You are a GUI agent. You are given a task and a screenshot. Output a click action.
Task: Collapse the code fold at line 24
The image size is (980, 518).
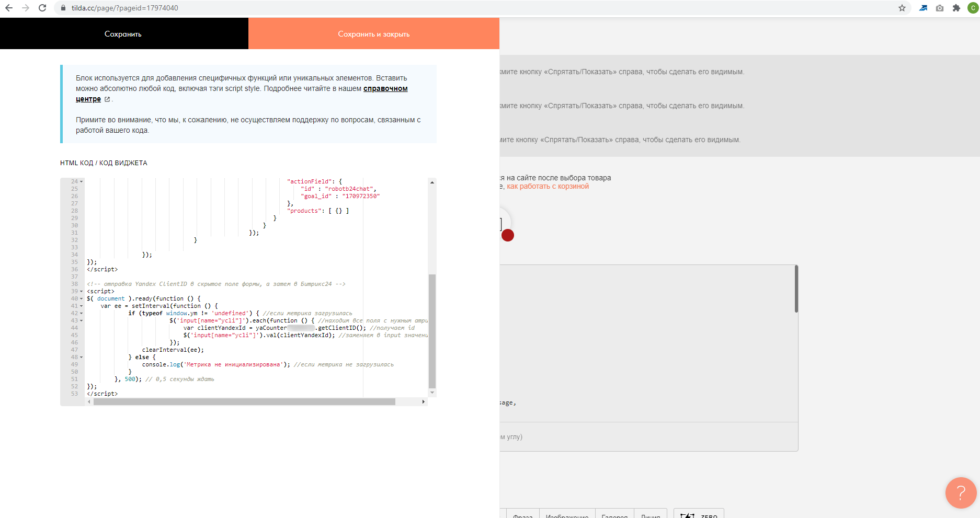[81, 181]
